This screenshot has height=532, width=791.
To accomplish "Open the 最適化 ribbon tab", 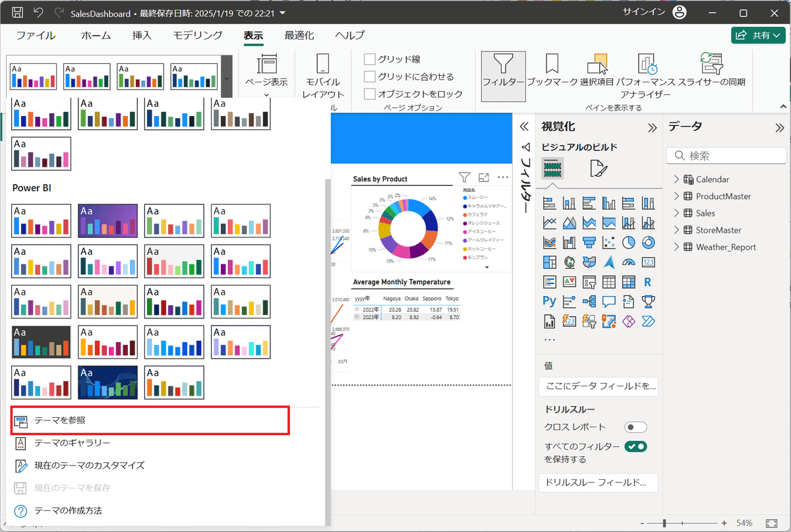I will pos(299,36).
